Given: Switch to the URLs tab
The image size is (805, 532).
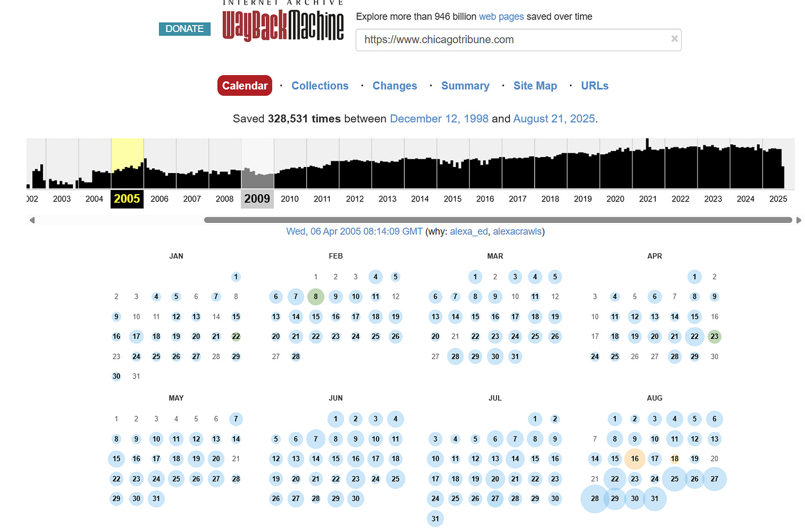Looking at the screenshot, I should coord(594,86).
